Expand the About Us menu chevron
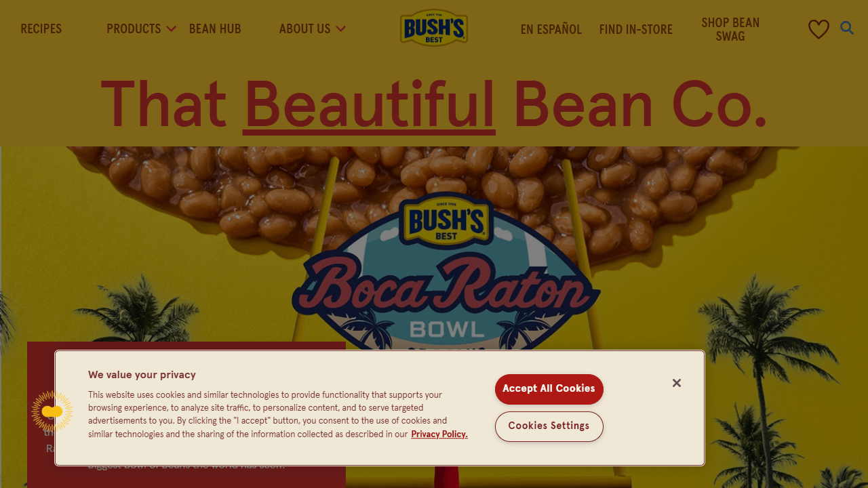Screen dimensions: 868x488 tap(340, 28)
